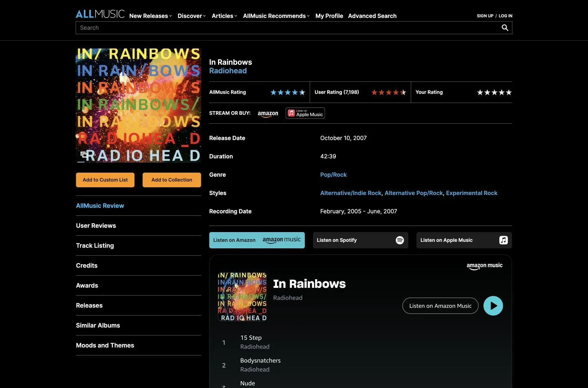This screenshot has height=388, width=588.
Task: Click the AllMusic logo
Action: pyautogui.click(x=100, y=14)
